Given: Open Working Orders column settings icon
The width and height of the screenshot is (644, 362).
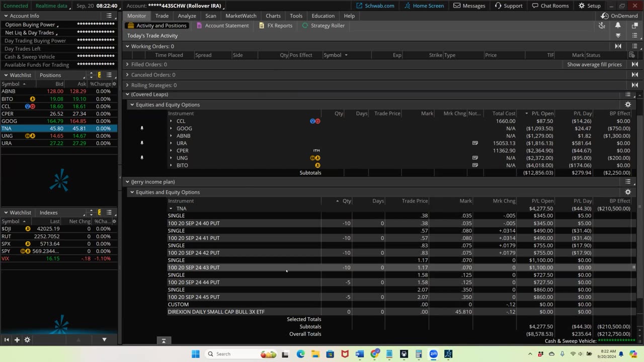Looking at the screenshot, I should [632, 55].
